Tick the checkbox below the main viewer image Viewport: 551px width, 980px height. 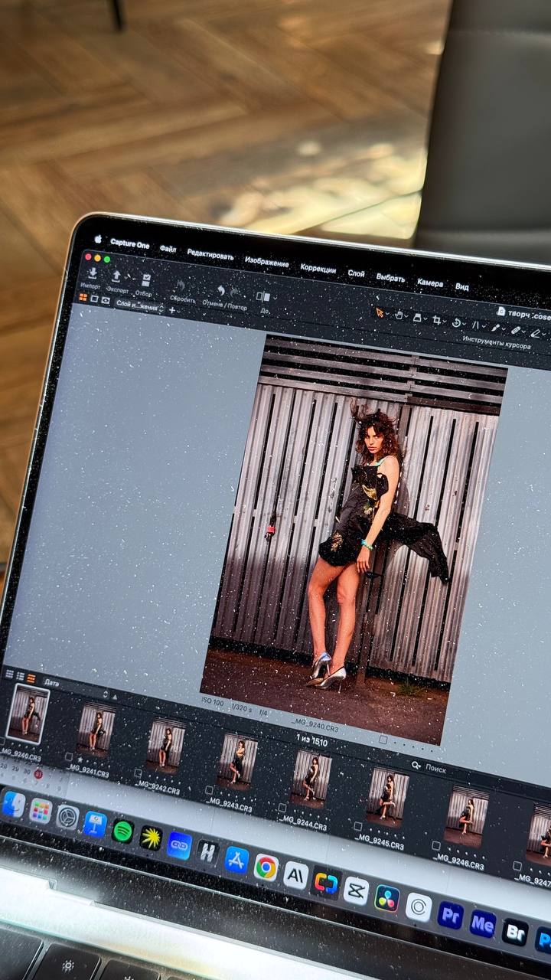383,740
